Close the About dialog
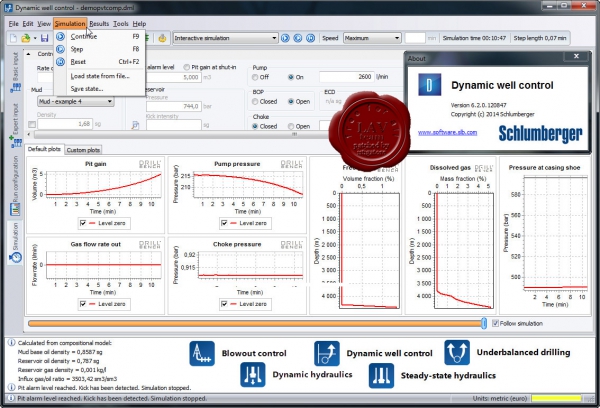The image size is (600, 408). pos(576,56)
